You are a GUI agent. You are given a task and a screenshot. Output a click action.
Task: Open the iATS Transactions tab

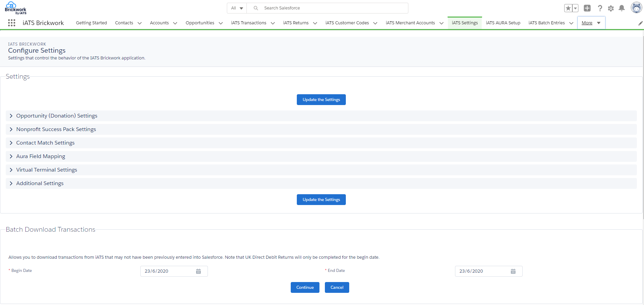pyautogui.click(x=249, y=23)
